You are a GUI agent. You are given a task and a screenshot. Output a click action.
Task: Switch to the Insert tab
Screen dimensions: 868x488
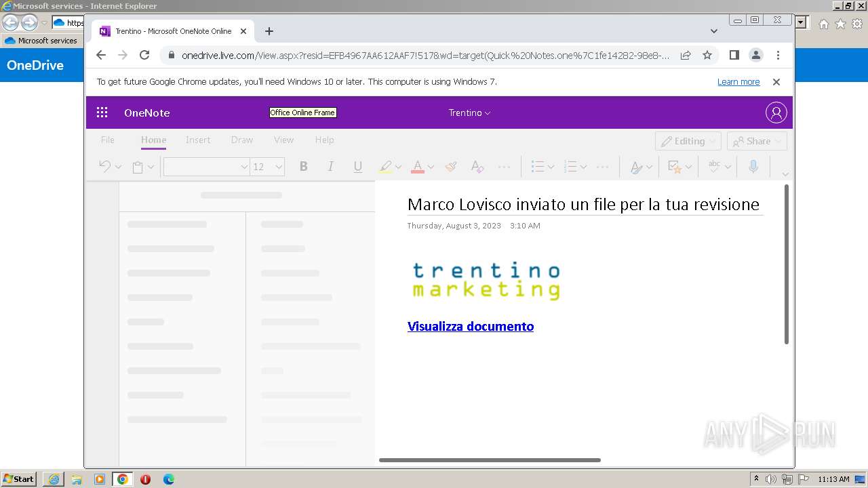point(198,140)
